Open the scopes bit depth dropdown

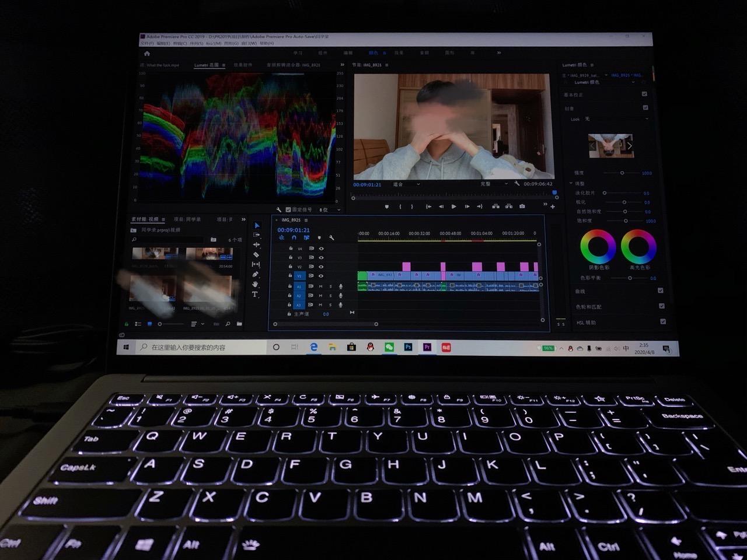click(329, 209)
